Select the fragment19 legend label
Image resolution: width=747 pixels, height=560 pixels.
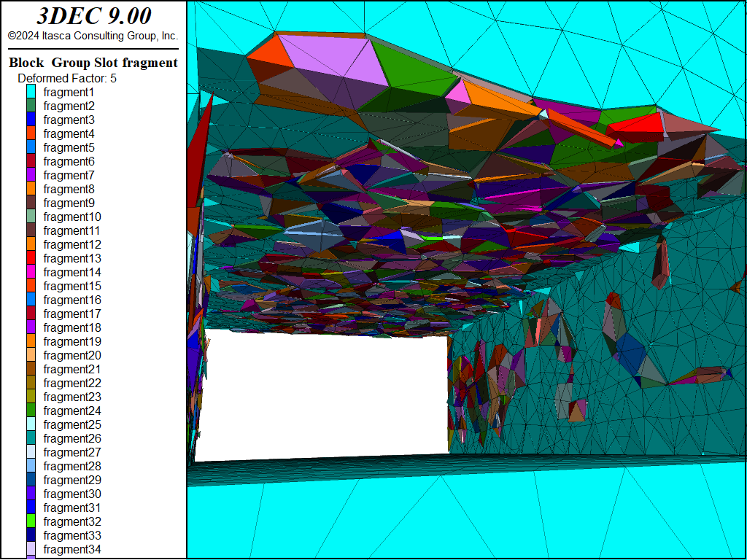(71, 342)
